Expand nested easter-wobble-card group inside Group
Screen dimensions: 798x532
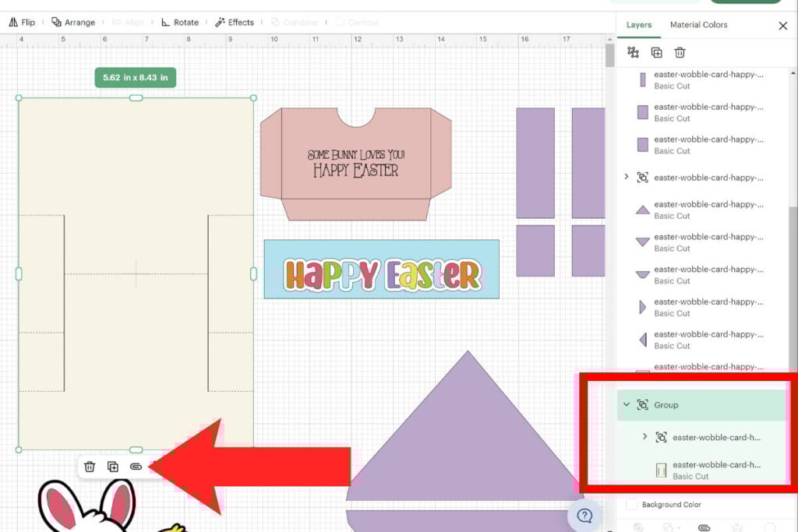pos(644,437)
